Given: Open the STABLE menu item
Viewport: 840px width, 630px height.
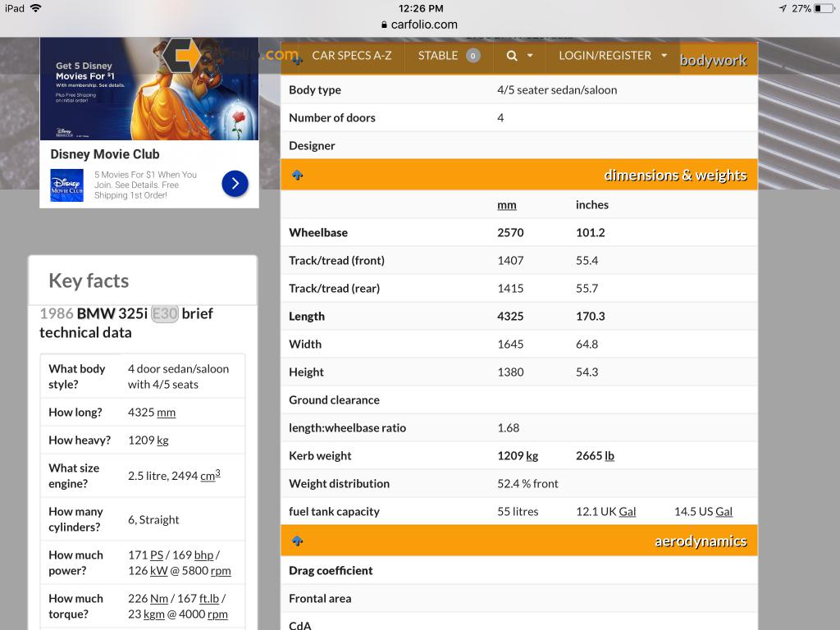Looking at the screenshot, I should coord(438,56).
